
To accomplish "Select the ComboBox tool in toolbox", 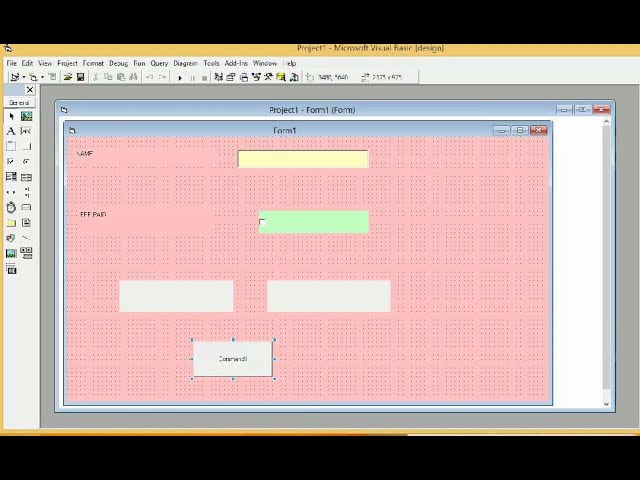I will tap(11, 177).
